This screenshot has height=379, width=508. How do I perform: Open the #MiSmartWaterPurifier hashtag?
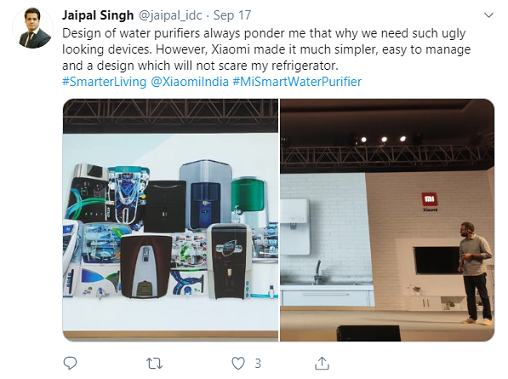pyautogui.click(x=297, y=82)
